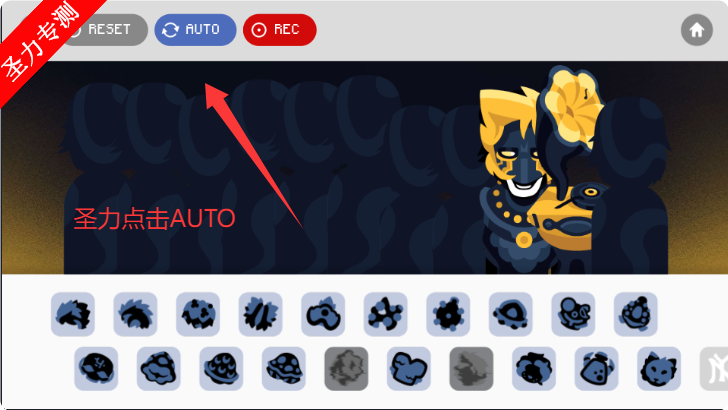Click the silhouette right of the golden character
Image resolution: width=728 pixels, height=410 pixels.
coord(631,186)
